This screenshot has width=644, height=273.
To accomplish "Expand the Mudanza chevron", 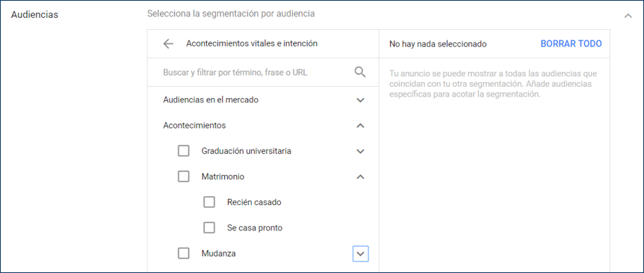I will coord(361,254).
